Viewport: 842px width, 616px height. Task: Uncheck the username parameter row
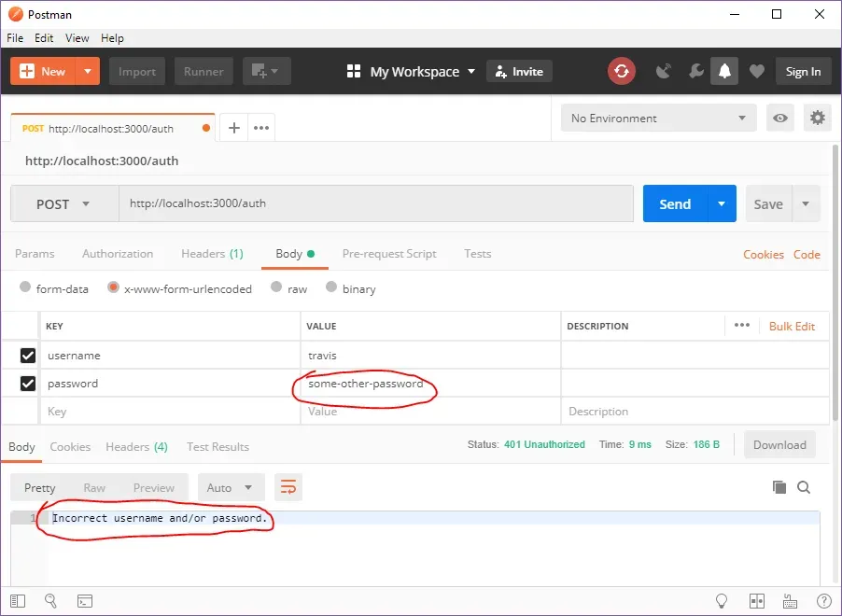(25, 355)
